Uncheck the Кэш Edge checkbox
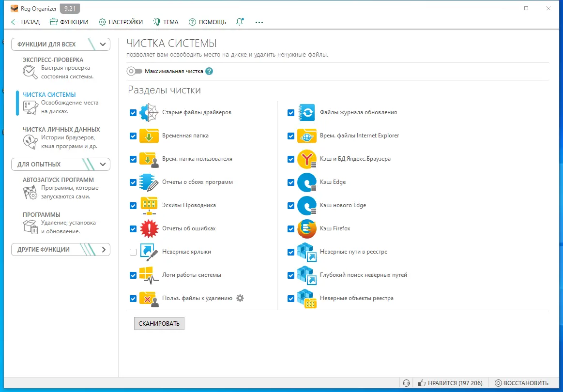This screenshot has height=392, width=563. point(291,182)
